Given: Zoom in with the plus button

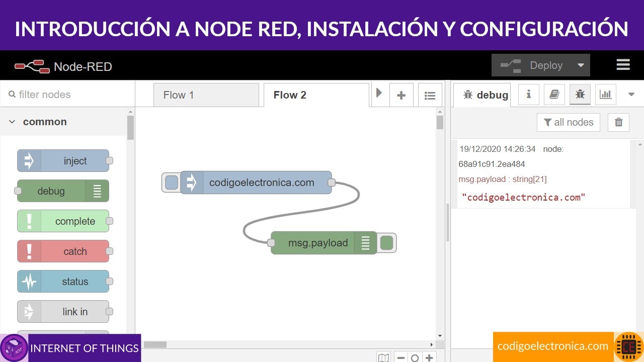Looking at the screenshot, I should (429, 357).
